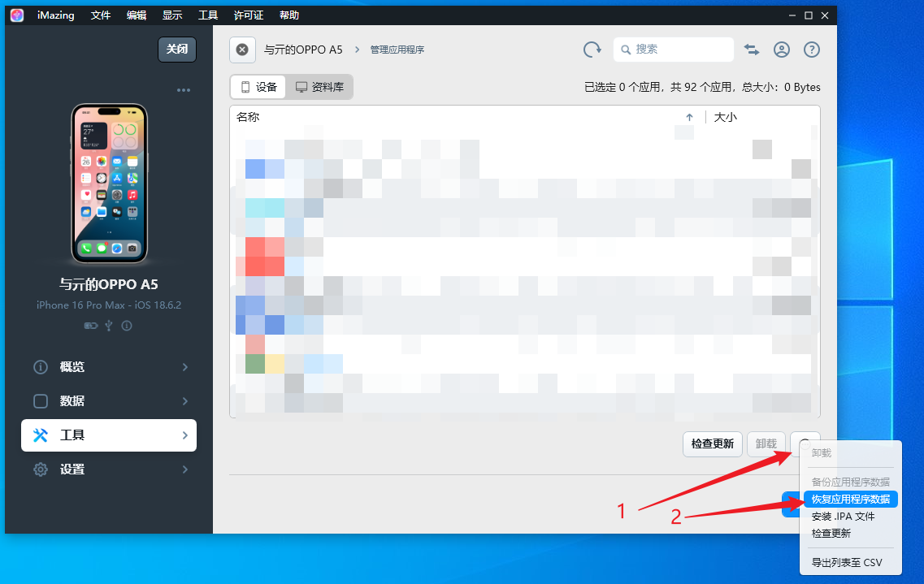Switch to the 设备 tab
Viewport: 924px width, 584px height.
[258, 87]
